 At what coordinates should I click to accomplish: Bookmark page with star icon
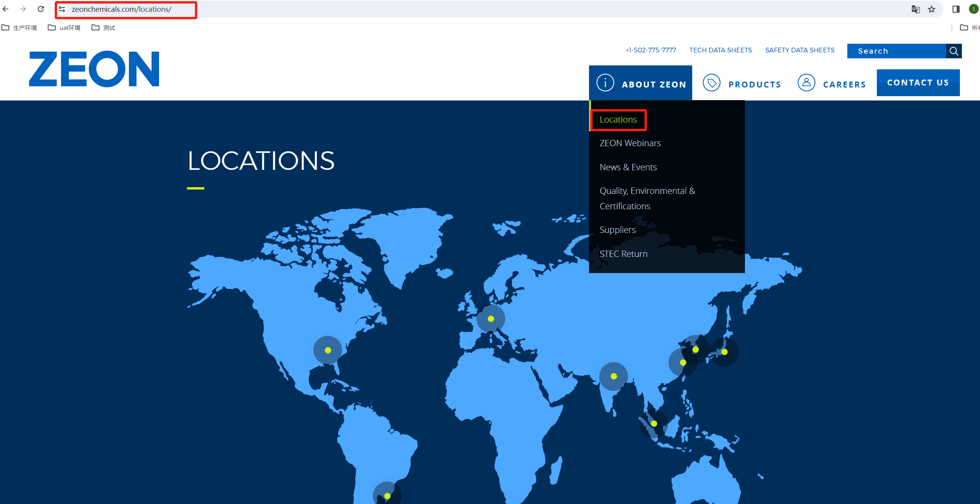932,9
